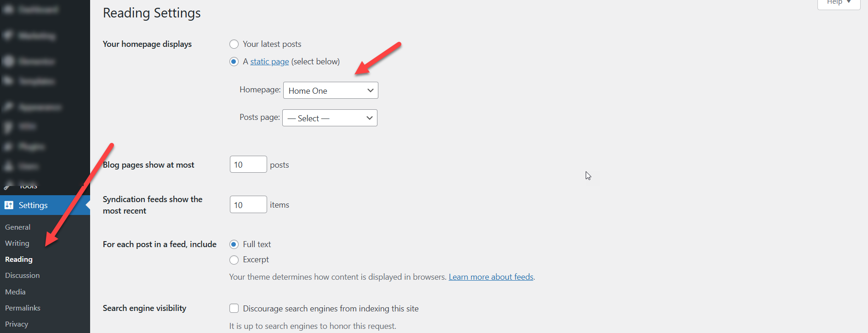Screen dimensions: 868x333
Task: Select the "Your latest posts" radio option
Action: [x=234, y=44]
